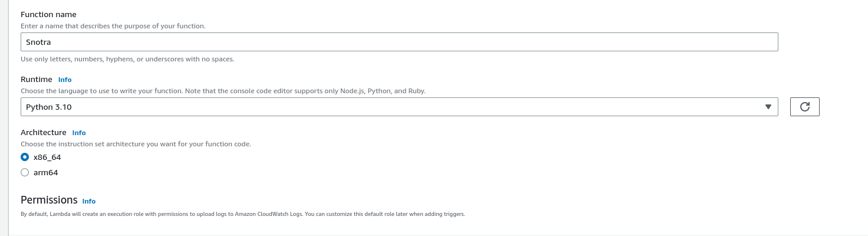Click the "Choose the language" runtime description

coord(223,91)
